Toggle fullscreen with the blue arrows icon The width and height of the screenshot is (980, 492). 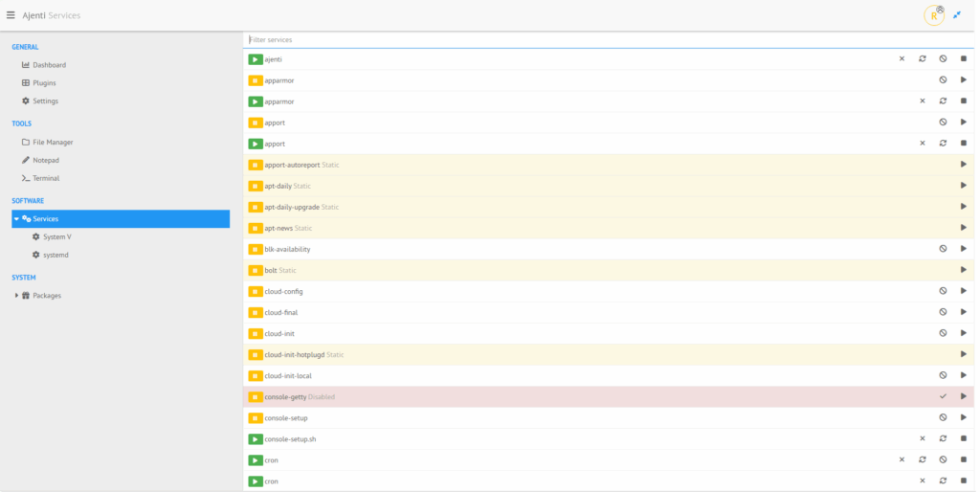957,15
